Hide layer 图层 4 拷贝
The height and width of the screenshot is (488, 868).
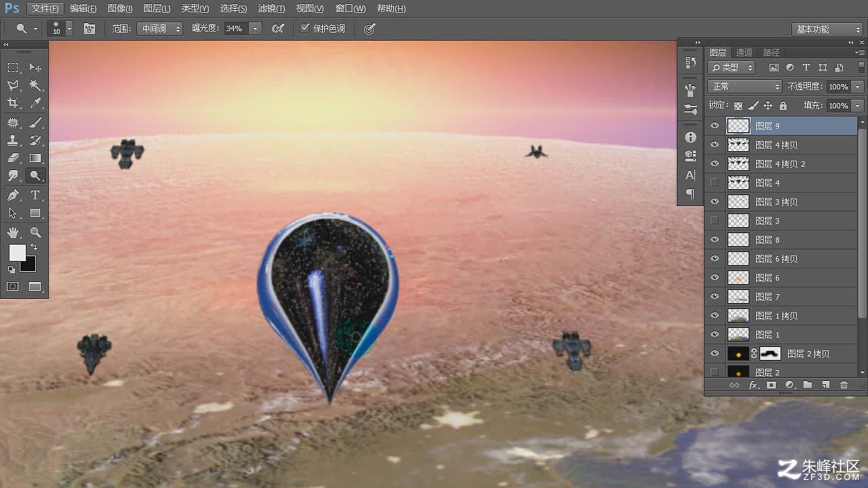tap(714, 144)
